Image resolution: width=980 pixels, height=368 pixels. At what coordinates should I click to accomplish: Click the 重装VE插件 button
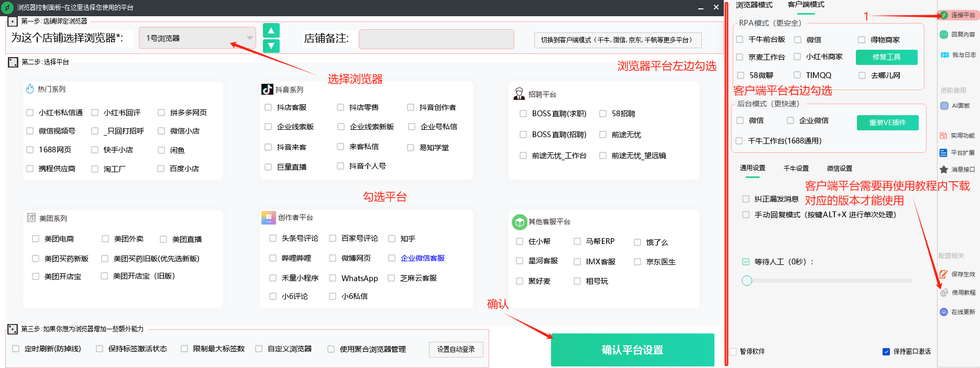coord(888,122)
